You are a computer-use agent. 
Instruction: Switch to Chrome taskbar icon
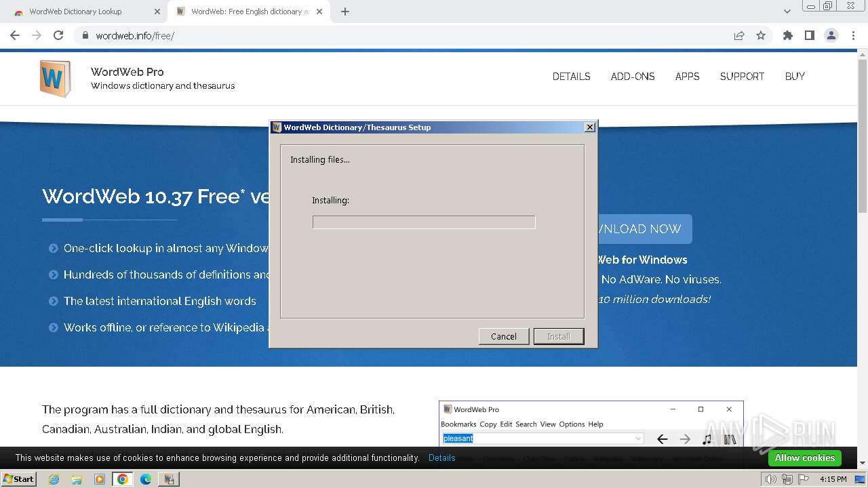pyautogui.click(x=123, y=479)
